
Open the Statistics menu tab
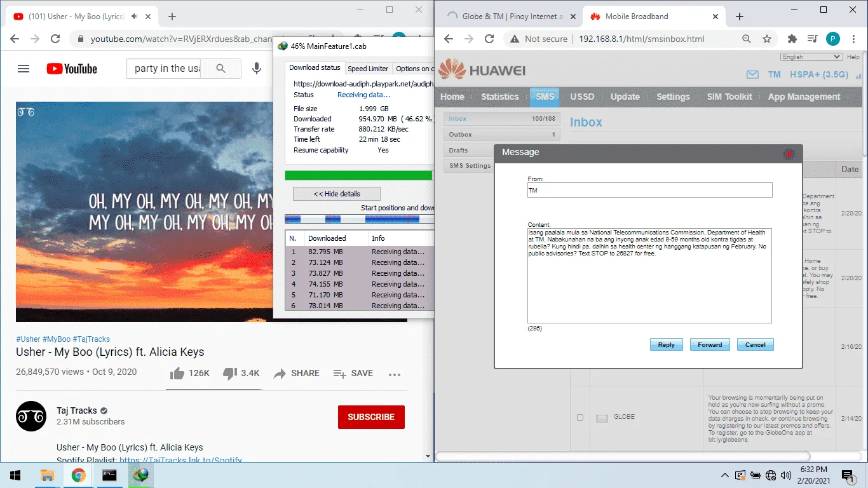pos(499,97)
